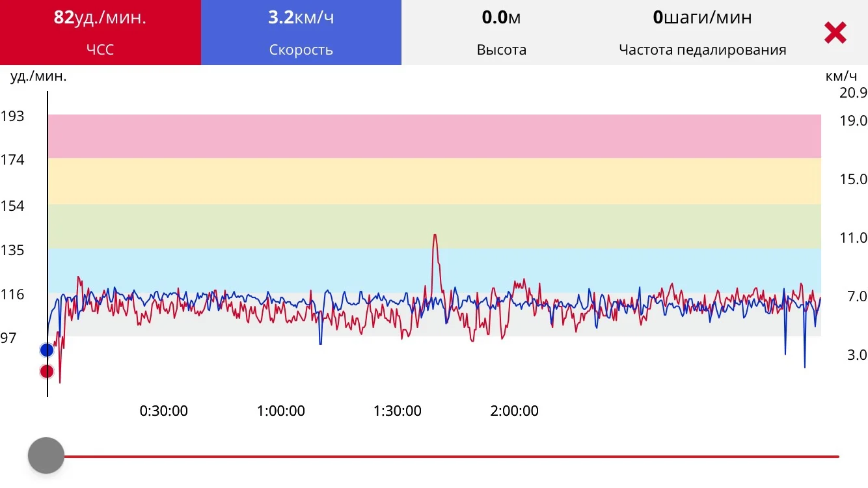
Task: Click the 154 heart rate axis value
Action: pyautogui.click(x=12, y=206)
